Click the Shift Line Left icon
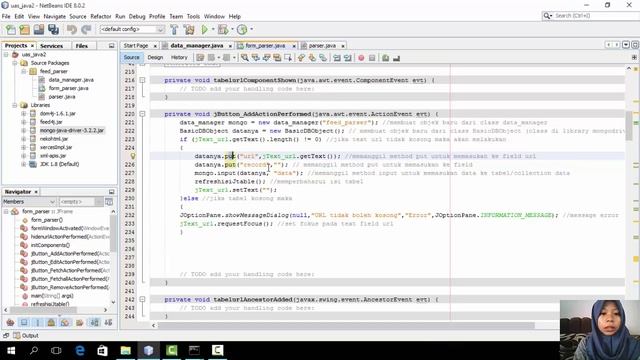This screenshot has width=640, height=360. [337, 58]
